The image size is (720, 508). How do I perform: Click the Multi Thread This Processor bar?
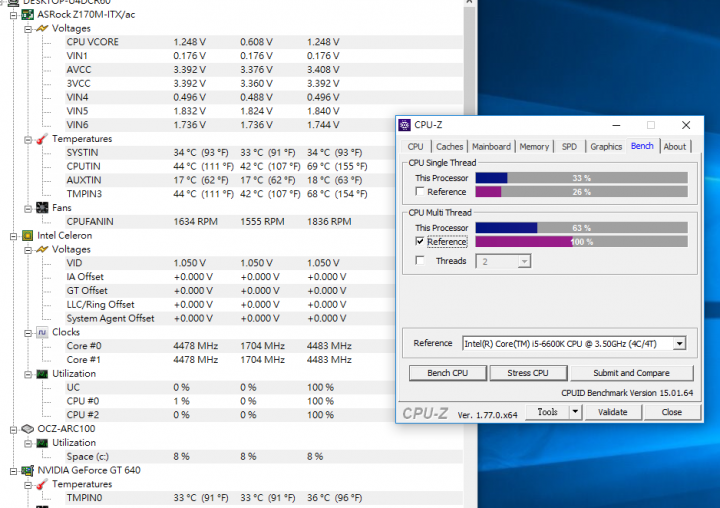tap(581, 228)
